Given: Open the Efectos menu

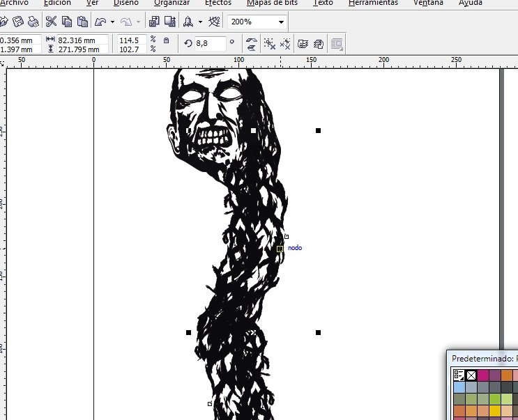Looking at the screenshot, I should coord(218,3).
